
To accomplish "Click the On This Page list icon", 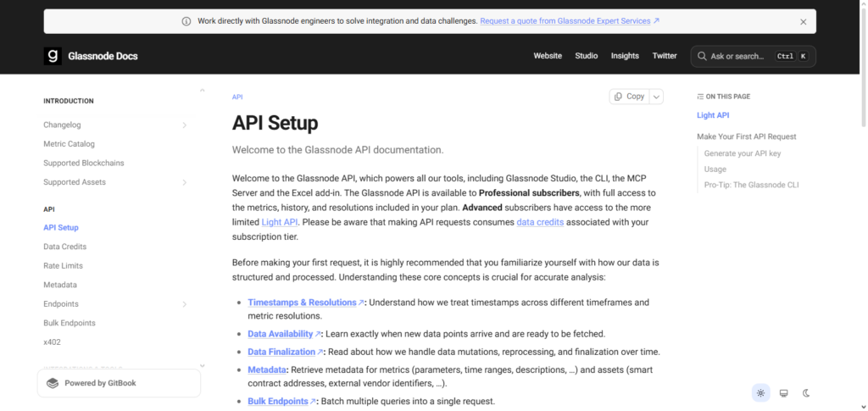I will [x=700, y=97].
